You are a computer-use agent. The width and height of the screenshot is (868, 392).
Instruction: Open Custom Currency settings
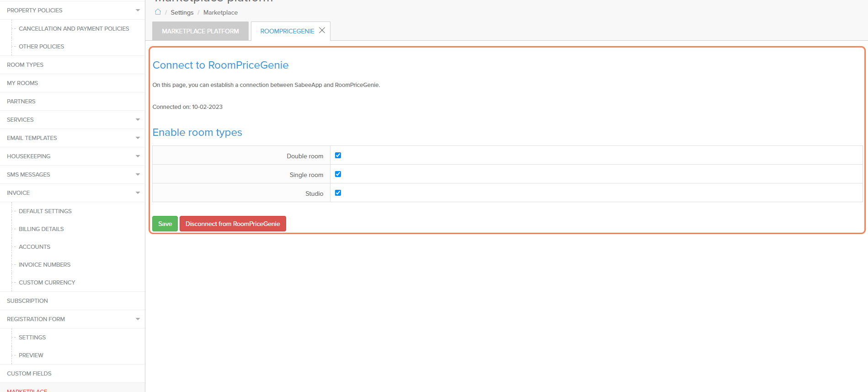47,282
